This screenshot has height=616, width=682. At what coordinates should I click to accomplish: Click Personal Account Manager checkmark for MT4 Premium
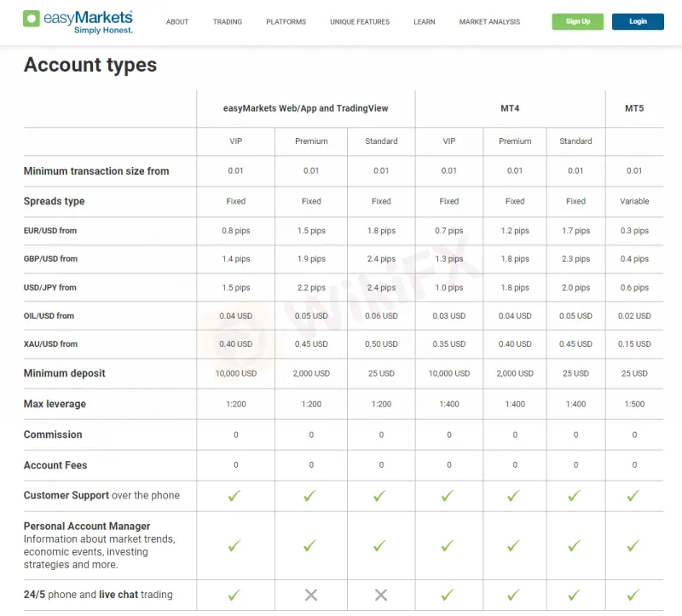(x=513, y=545)
